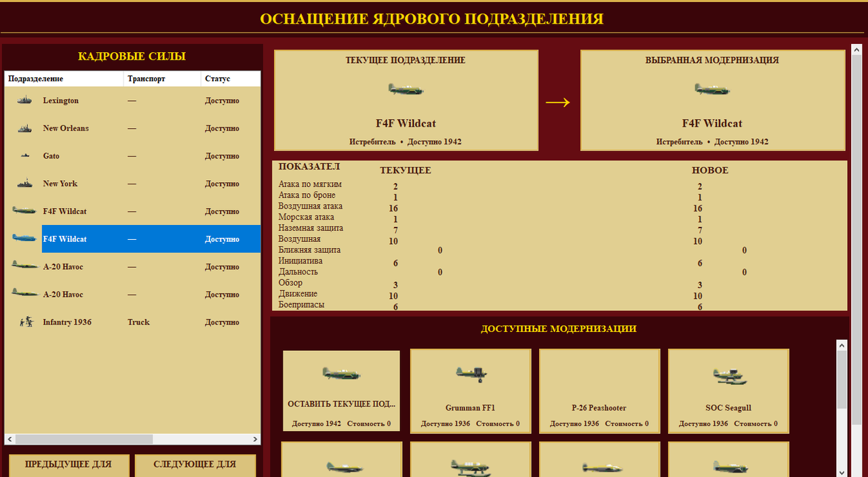Click the Атака по мягким stat label
The height and width of the screenshot is (477, 868).
pyautogui.click(x=310, y=184)
